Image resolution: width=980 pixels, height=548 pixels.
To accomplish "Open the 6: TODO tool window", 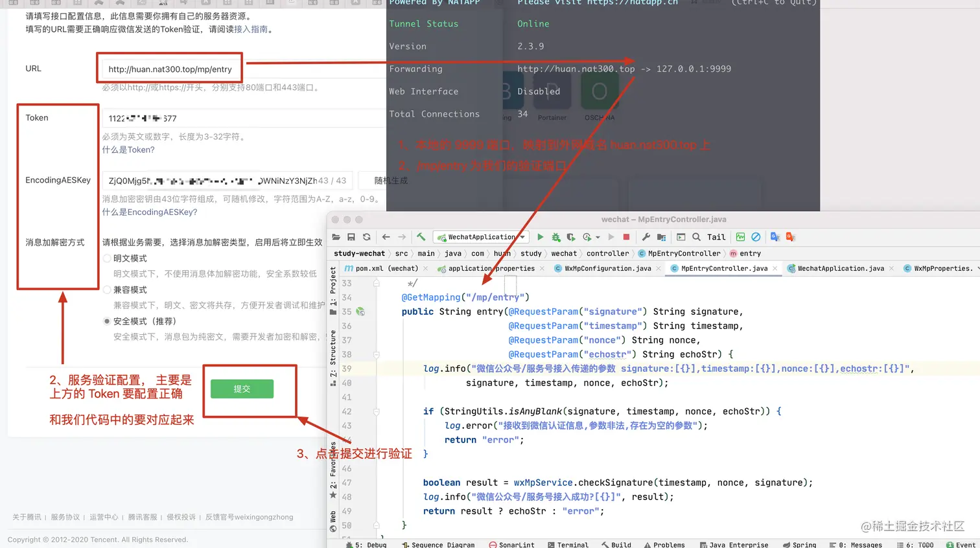I will [915, 545].
